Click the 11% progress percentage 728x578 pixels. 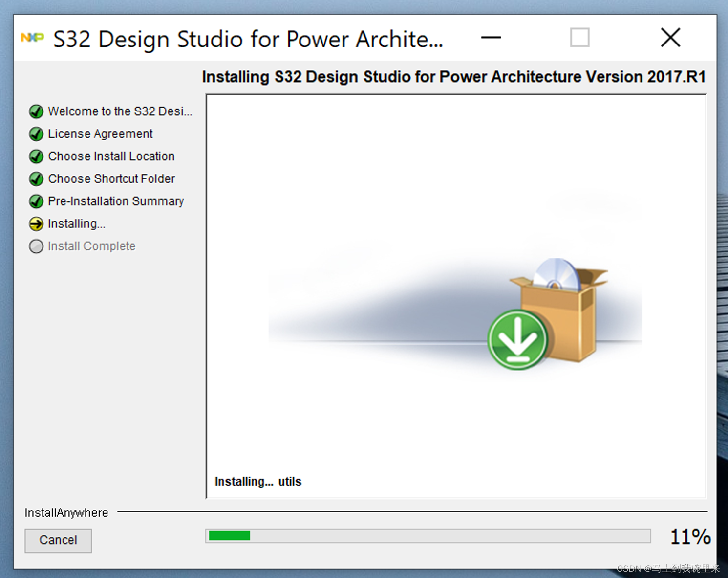tap(690, 537)
